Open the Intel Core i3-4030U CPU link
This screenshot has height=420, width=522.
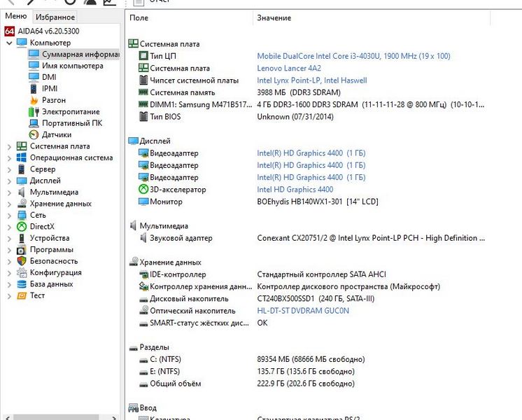353,56
